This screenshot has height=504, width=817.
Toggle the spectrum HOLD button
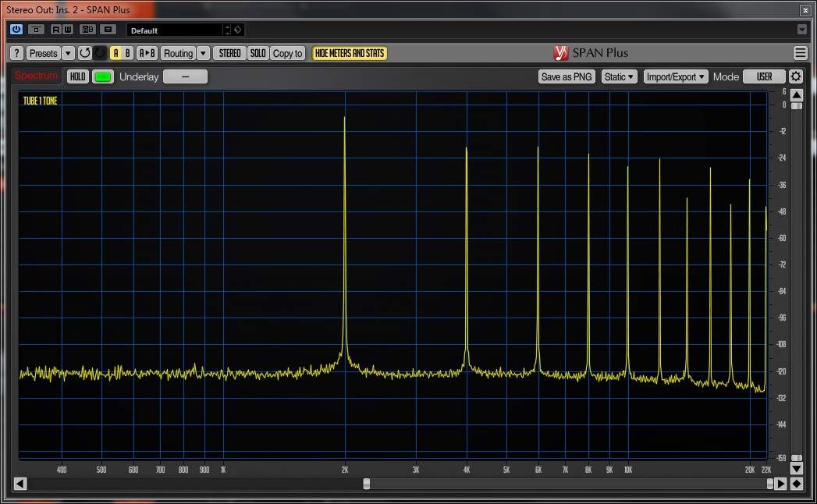[x=78, y=76]
